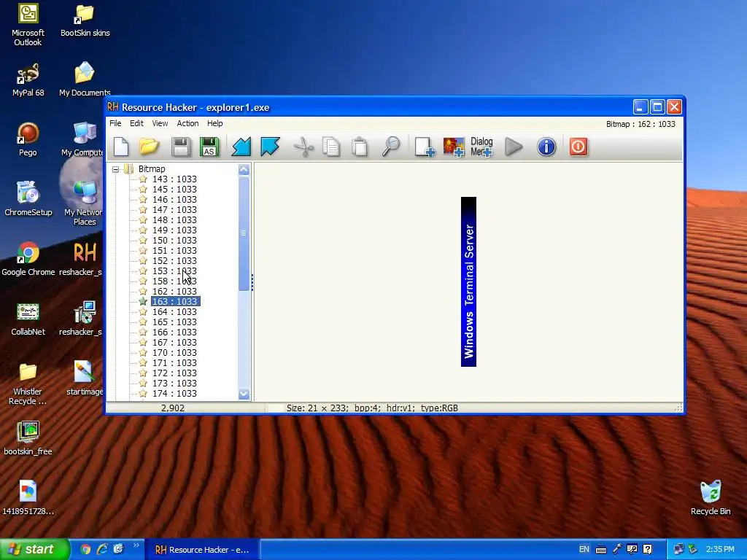
Task: Select the CollabNet desktop icon
Action: tap(28, 319)
